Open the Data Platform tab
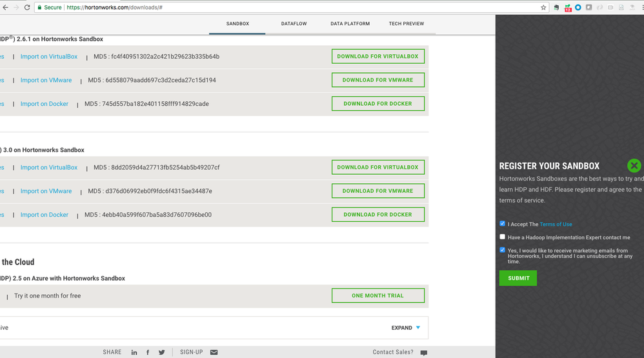 pyautogui.click(x=350, y=24)
